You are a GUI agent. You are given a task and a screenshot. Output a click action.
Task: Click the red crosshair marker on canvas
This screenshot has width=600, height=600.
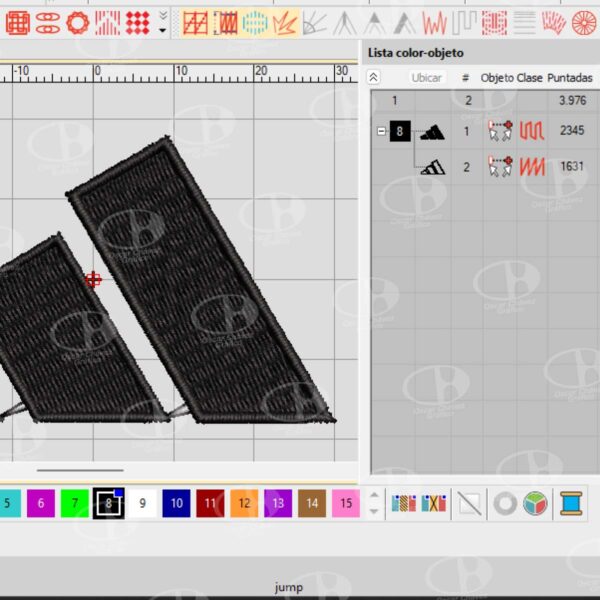click(x=93, y=280)
